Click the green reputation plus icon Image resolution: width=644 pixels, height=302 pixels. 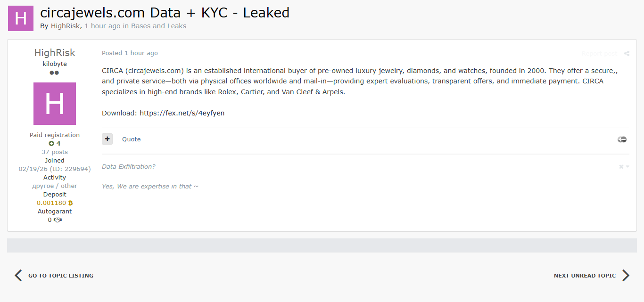click(x=51, y=144)
